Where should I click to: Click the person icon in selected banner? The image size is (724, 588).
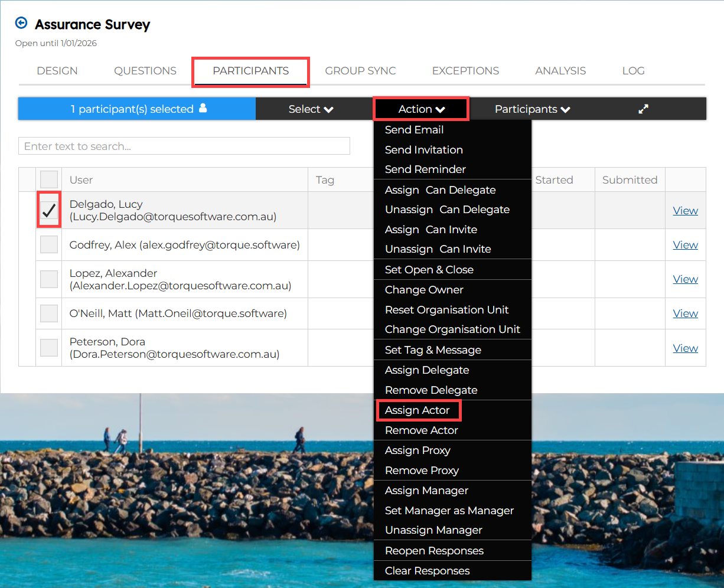(x=203, y=108)
